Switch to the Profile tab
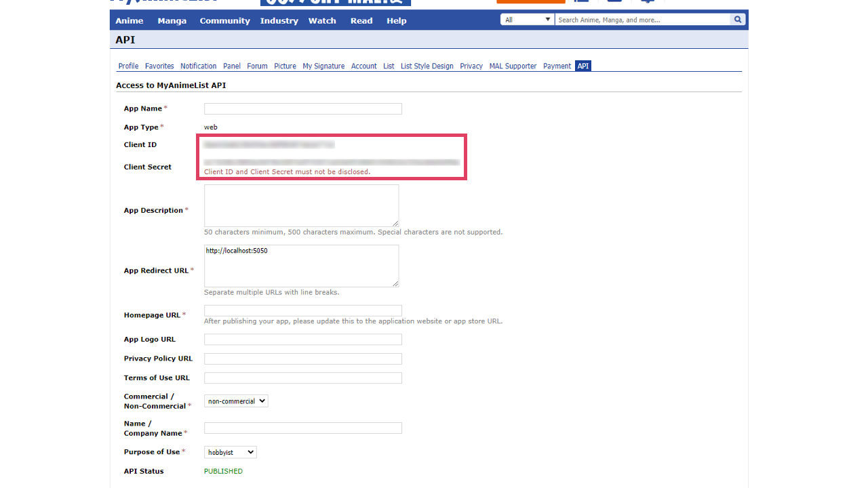Viewport: 868px width, 488px height. pyautogui.click(x=128, y=66)
